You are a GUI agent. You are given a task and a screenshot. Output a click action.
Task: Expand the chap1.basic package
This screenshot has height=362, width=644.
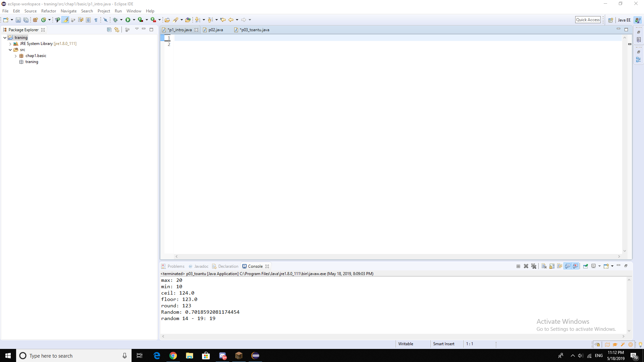16,56
